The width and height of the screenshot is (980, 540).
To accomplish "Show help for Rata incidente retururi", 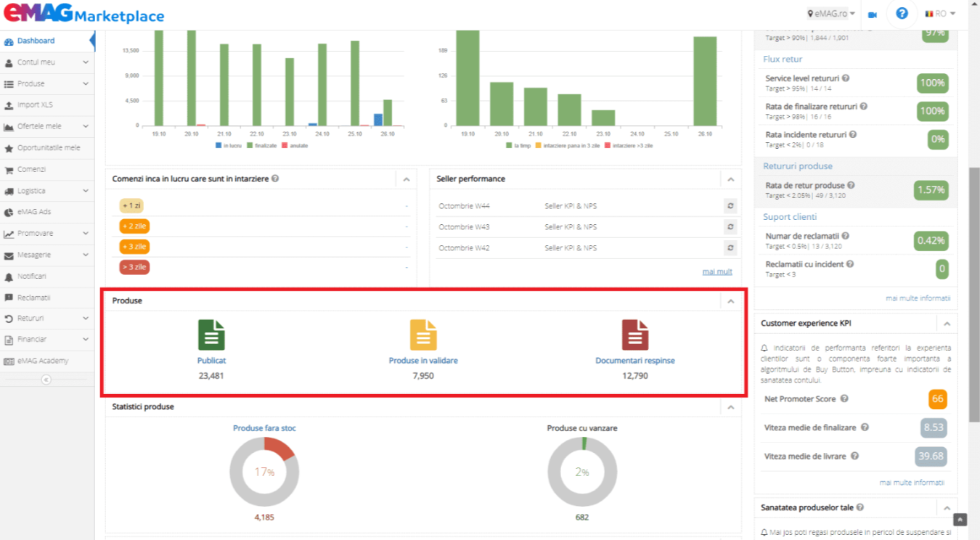I will coord(853,135).
